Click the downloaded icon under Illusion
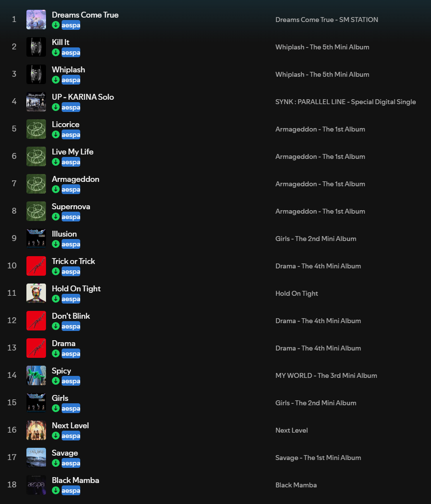 coord(56,244)
